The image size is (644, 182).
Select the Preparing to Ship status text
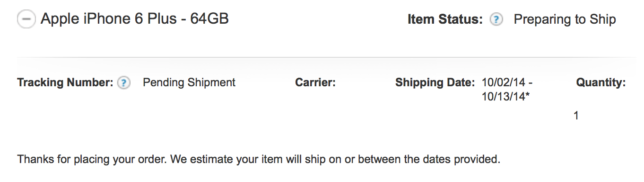(565, 20)
